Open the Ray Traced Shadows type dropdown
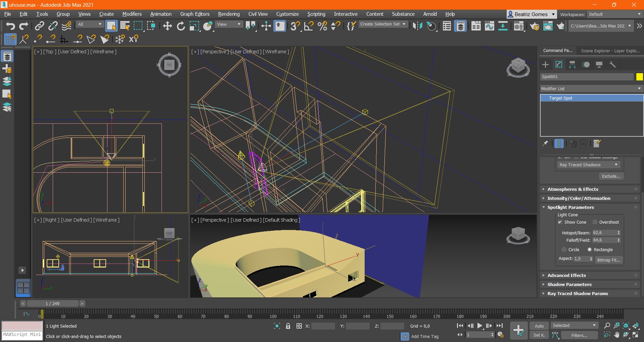The height and width of the screenshot is (342, 644). [x=588, y=165]
